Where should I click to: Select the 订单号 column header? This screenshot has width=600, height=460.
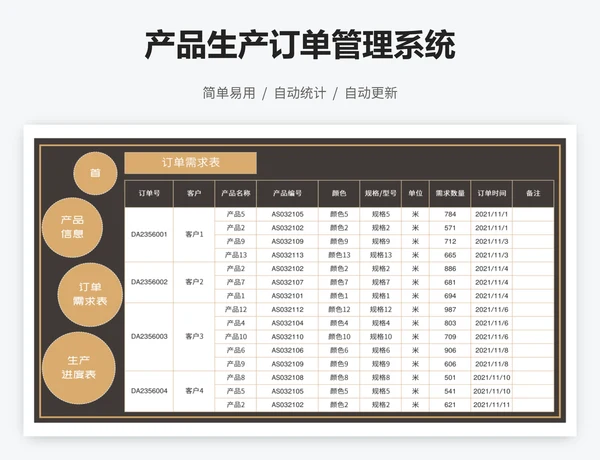pos(149,193)
